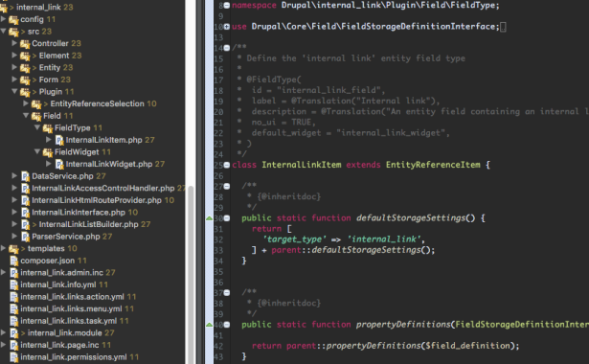Select InternalLinkListBuilder.php in tree
589x364 pixels.
coord(89,224)
